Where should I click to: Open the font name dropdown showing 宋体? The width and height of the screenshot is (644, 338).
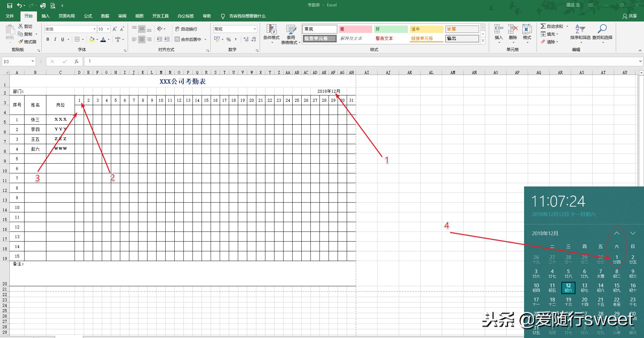click(94, 29)
